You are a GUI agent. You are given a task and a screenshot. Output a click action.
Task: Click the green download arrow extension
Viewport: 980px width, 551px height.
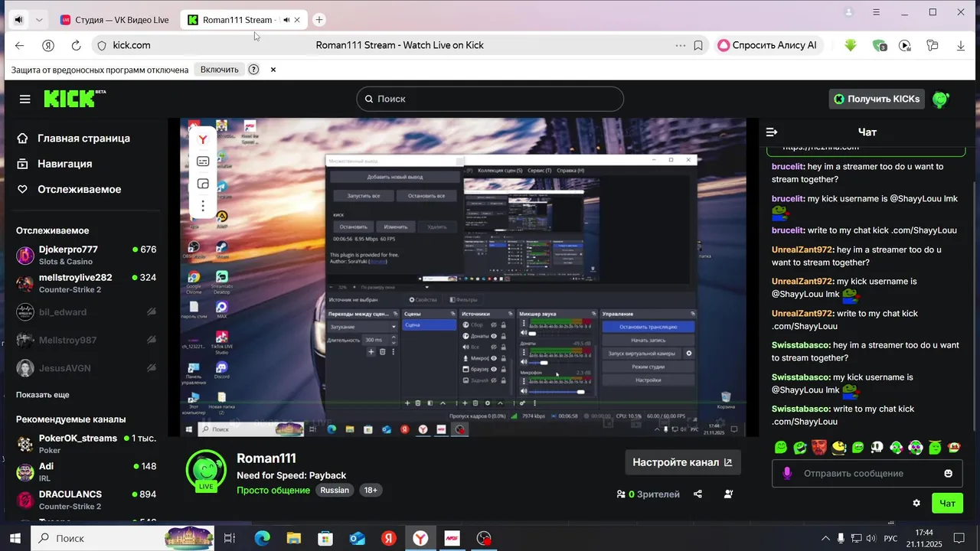tap(851, 45)
